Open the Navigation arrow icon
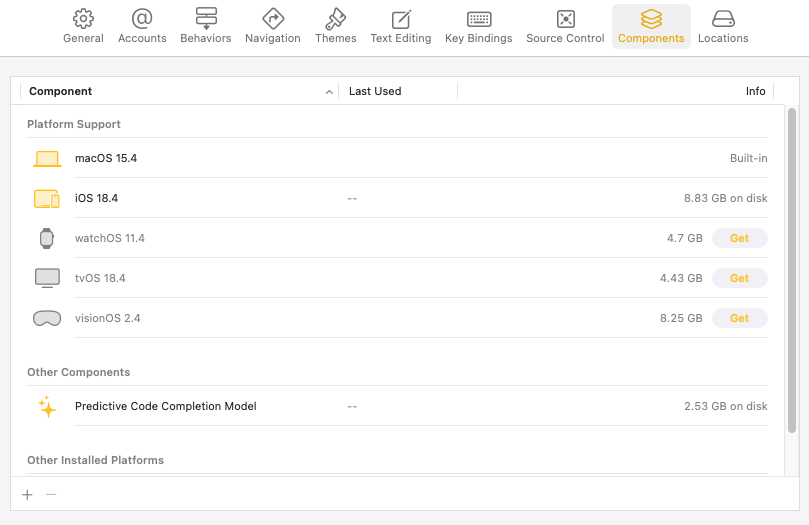The width and height of the screenshot is (809, 525). click(273, 19)
